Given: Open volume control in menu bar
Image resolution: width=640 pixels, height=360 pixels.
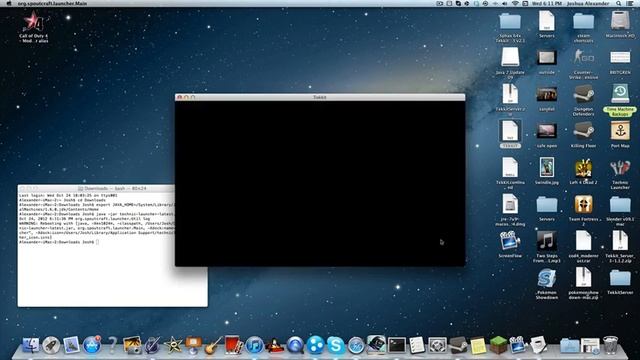Looking at the screenshot, I should pos(504,3).
